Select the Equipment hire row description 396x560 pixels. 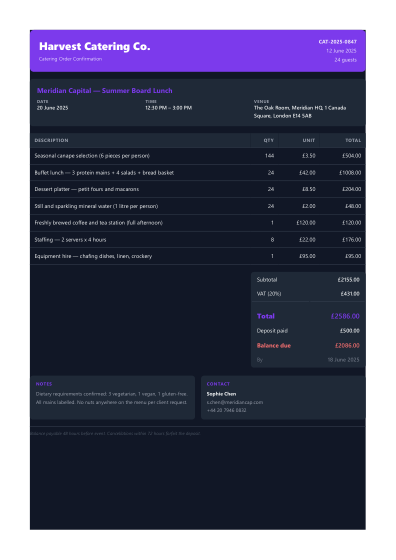[93, 256]
